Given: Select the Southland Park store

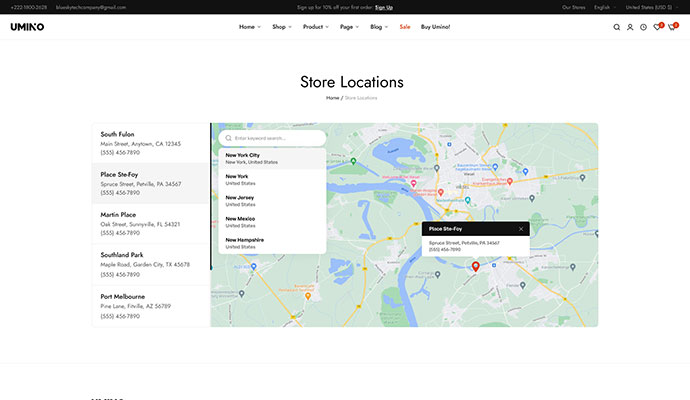Looking at the screenshot, I should click(151, 264).
